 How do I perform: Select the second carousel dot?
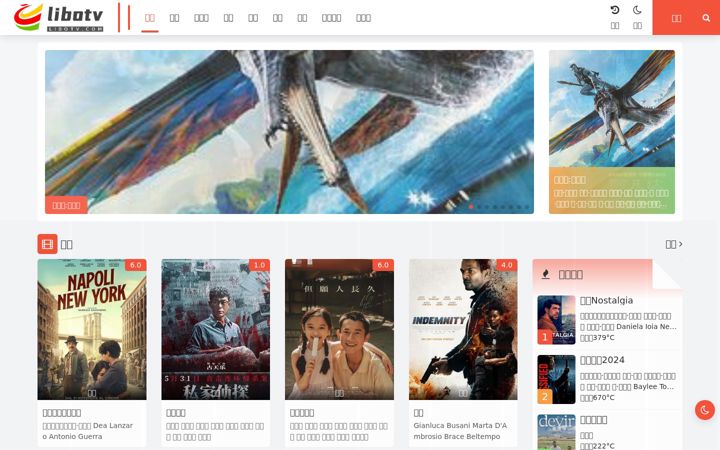pos(479,207)
